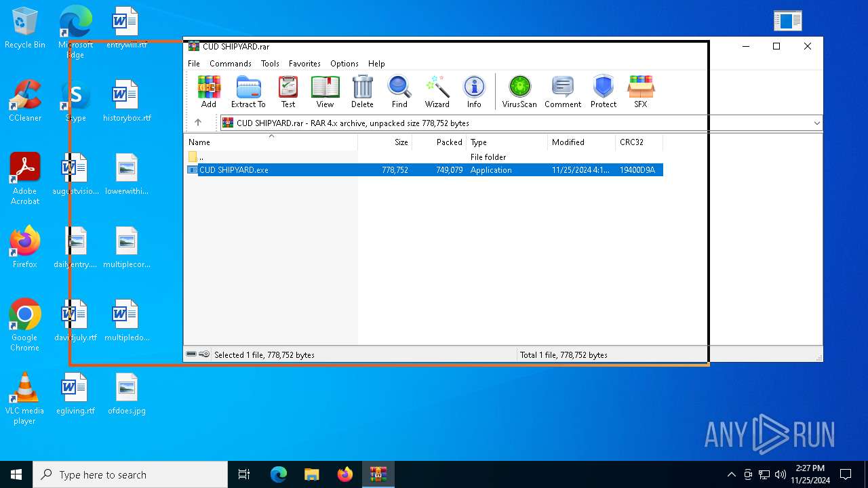Select the CCleaner desktop icon

point(24,102)
